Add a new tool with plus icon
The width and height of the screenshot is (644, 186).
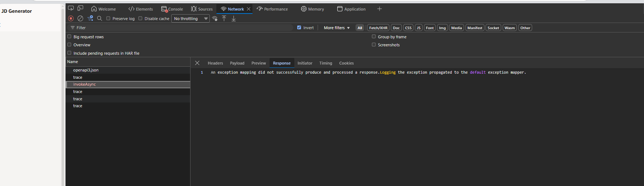(x=380, y=9)
